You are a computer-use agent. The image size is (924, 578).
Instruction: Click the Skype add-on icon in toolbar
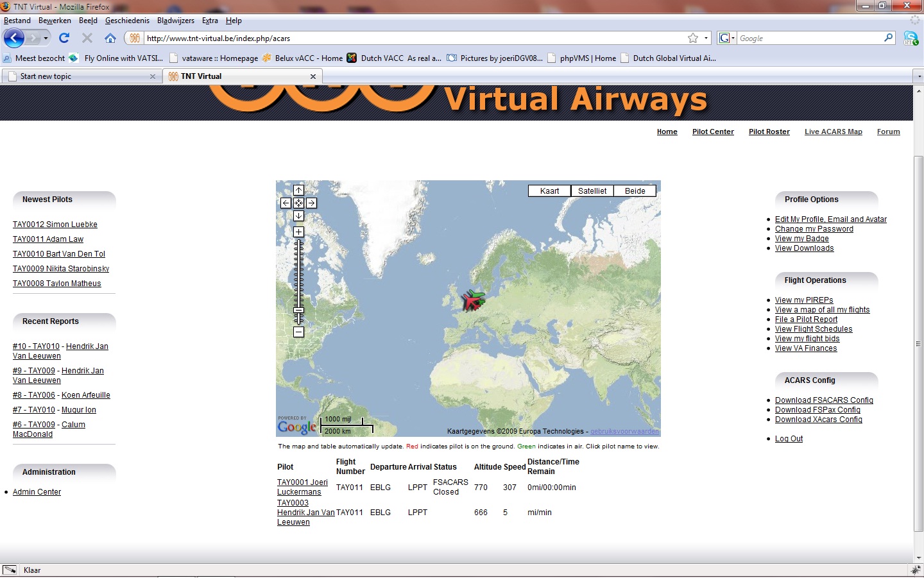tap(911, 38)
